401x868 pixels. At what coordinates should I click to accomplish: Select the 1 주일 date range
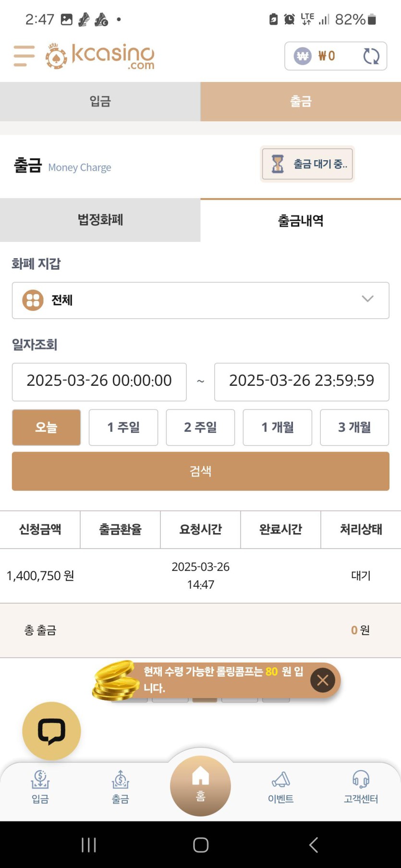point(123,427)
